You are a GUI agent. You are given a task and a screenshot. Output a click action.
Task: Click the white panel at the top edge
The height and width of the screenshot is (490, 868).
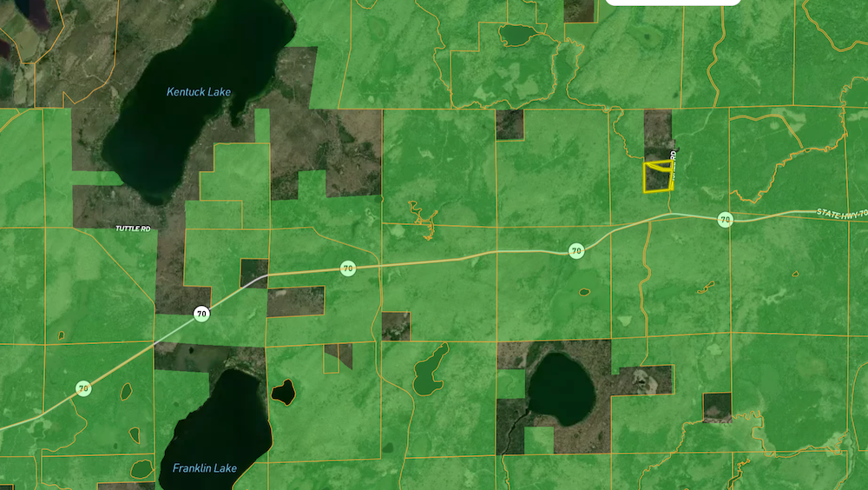673,3
